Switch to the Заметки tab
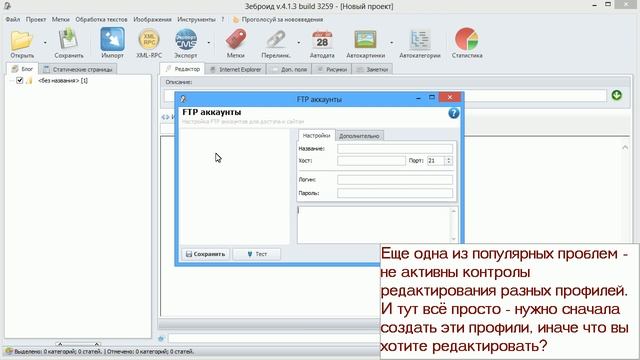This screenshot has height=360, width=640. [x=372, y=69]
